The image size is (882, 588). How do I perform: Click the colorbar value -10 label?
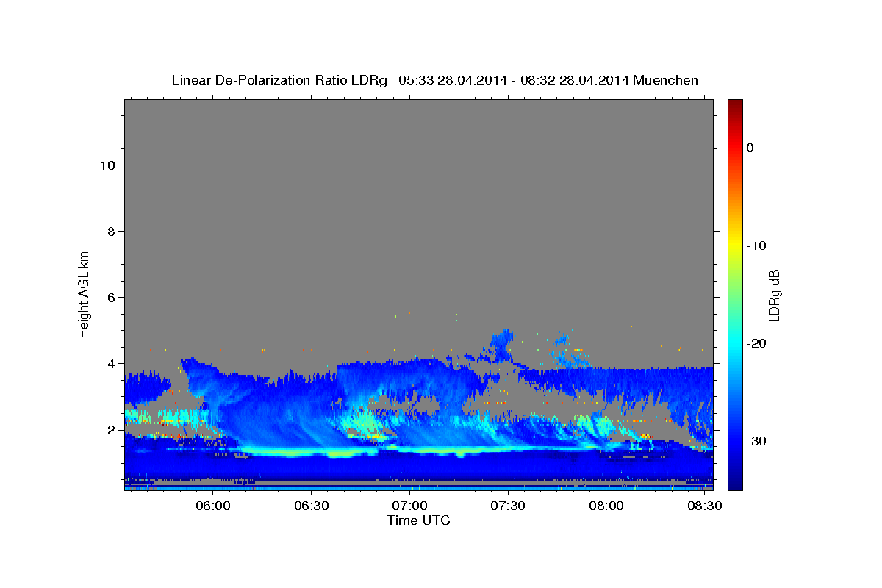tap(756, 245)
